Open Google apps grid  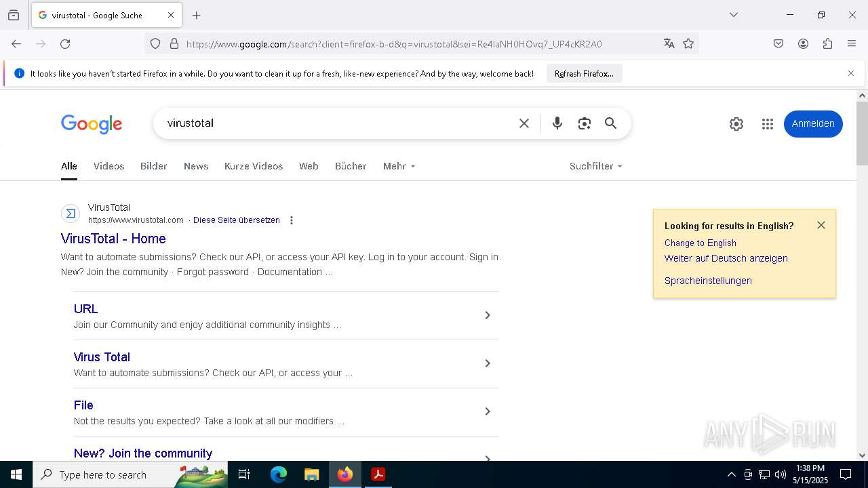[768, 124]
